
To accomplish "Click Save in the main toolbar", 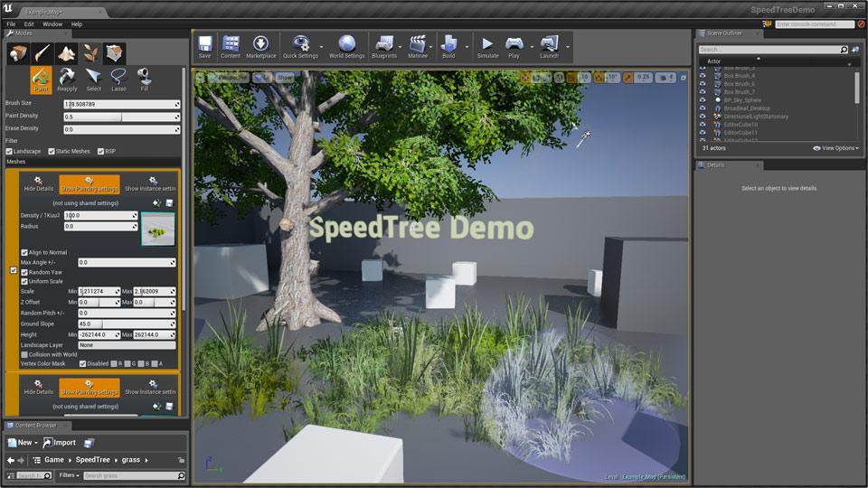I will click(205, 46).
